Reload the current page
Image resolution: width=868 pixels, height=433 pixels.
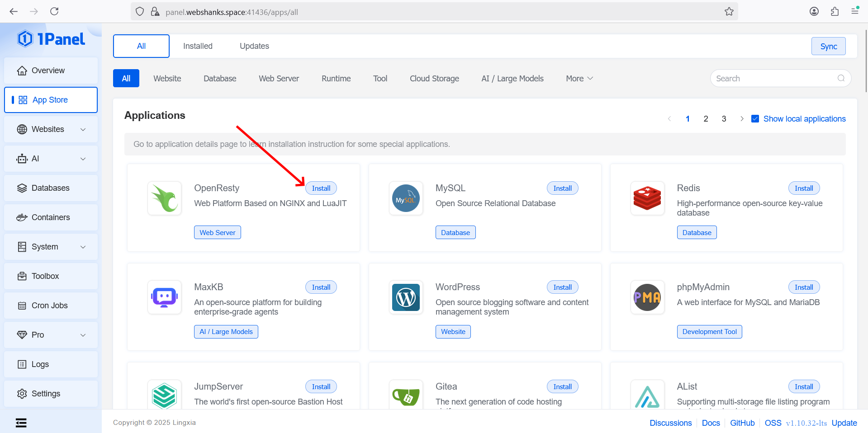coord(54,11)
